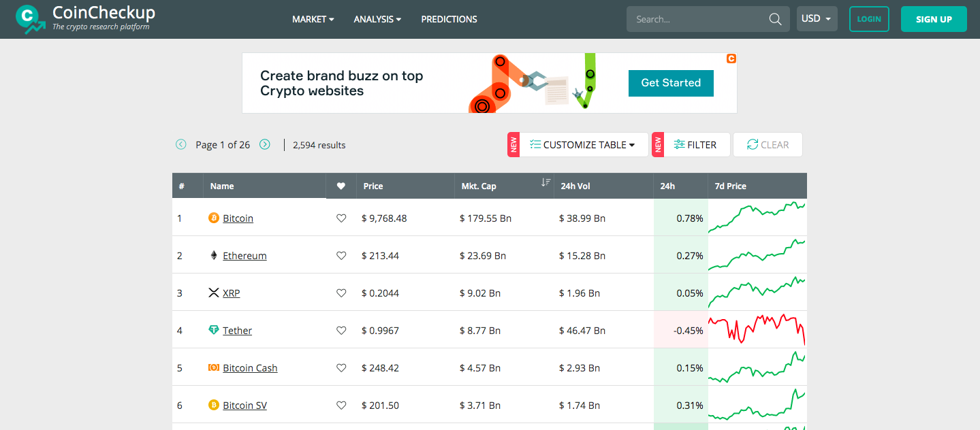Open the Analysis menu
980x430 pixels.
[377, 19]
